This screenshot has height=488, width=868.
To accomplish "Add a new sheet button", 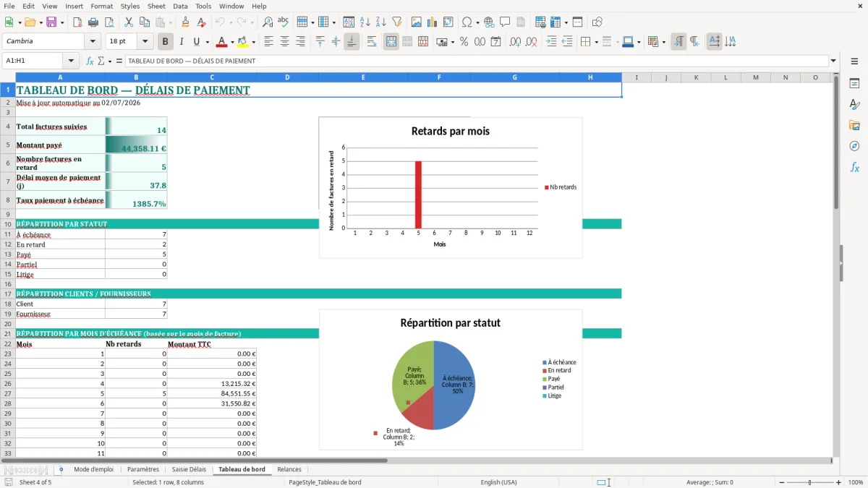I will pyautogui.click(x=61, y=469).
